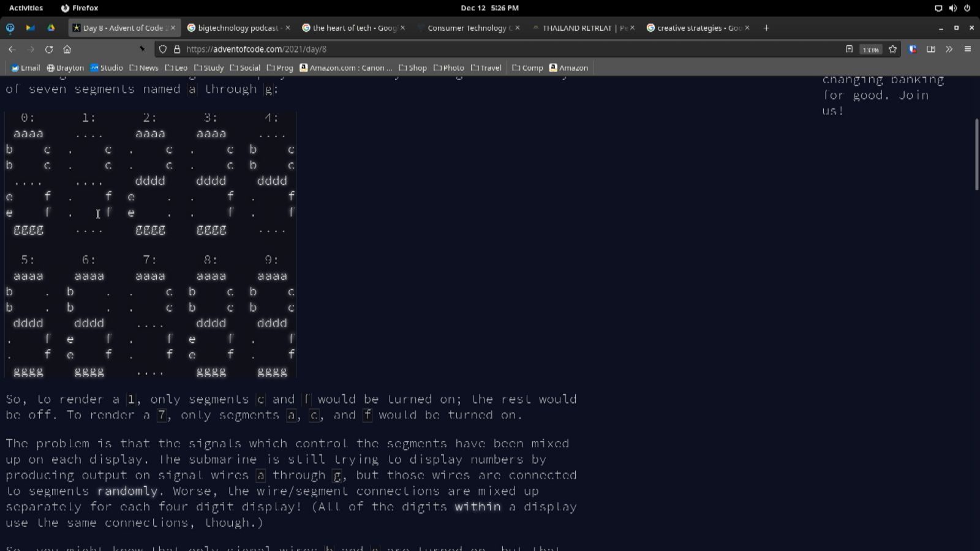980x551 pixels.
Task: Toggle reader view in the address bar
Action: coord(849,50)
